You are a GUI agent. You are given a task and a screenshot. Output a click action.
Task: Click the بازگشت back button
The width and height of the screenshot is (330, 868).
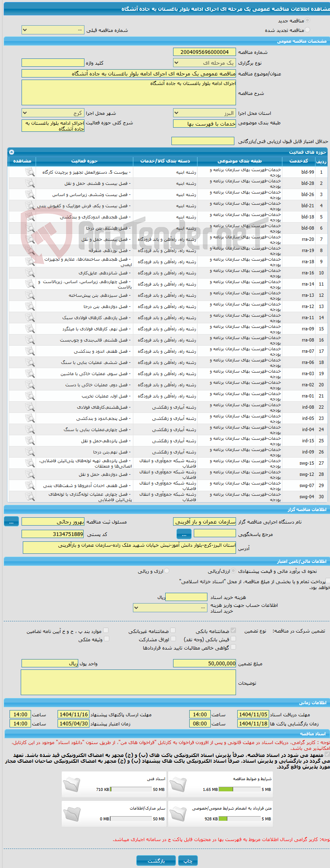[156, 861]
